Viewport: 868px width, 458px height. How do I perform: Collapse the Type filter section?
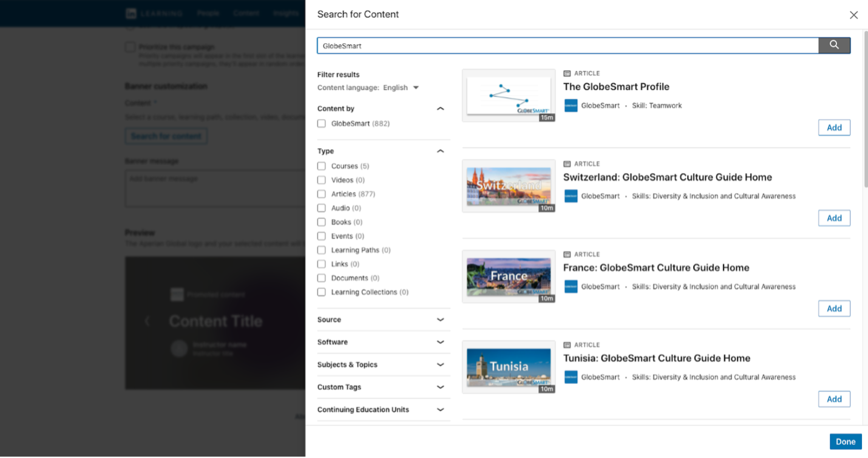[x=441, y=151]
